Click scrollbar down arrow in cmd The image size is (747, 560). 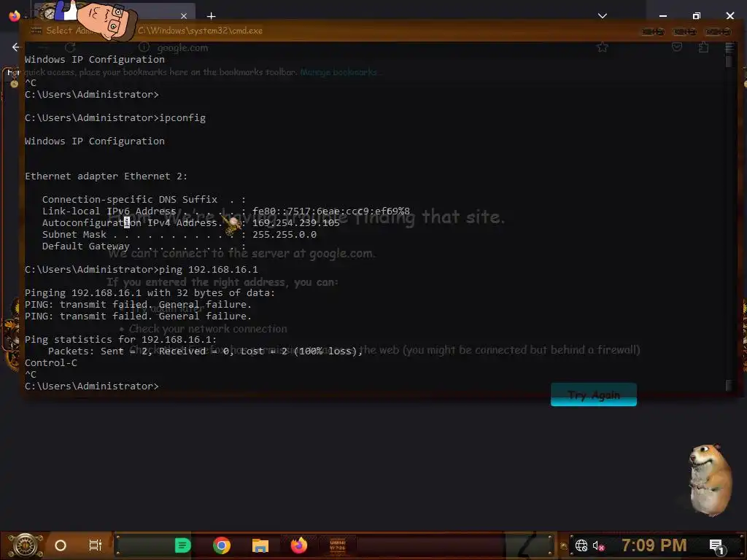click(729, 386)
